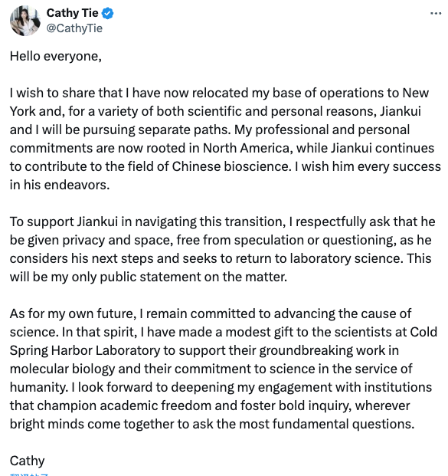Open the @CathyTie handle link
Viewport: 448px width, 476px height.
pyautogui.click(x=74, y=28)
